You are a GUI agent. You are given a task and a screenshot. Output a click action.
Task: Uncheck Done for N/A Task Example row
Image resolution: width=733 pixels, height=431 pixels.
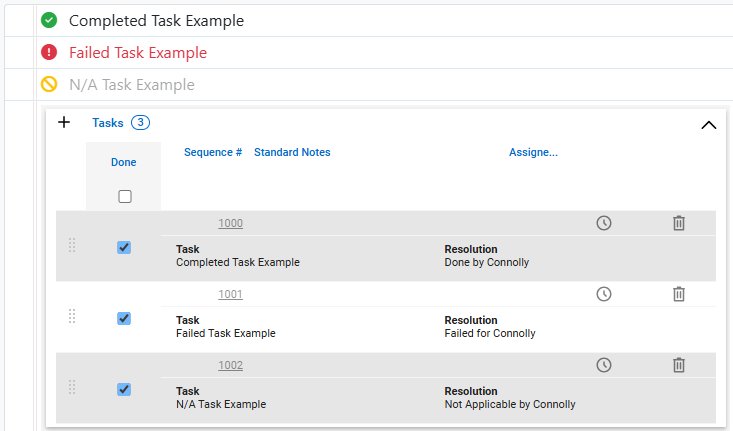click(x=124, y=389)
